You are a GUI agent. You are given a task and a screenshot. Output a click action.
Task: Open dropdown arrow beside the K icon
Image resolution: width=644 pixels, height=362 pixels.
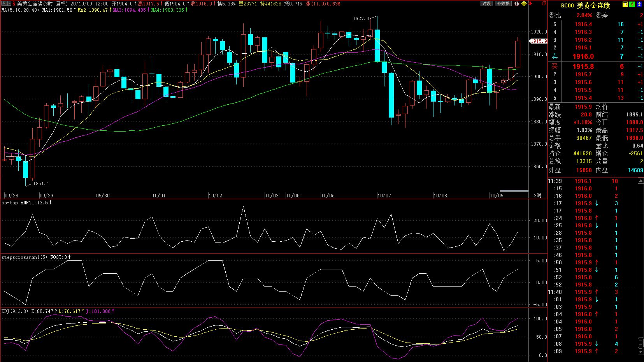(9, 4)
